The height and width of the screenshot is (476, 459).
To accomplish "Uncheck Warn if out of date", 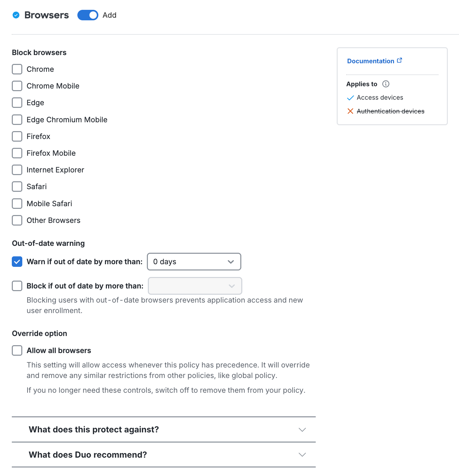I will point(17,262).
